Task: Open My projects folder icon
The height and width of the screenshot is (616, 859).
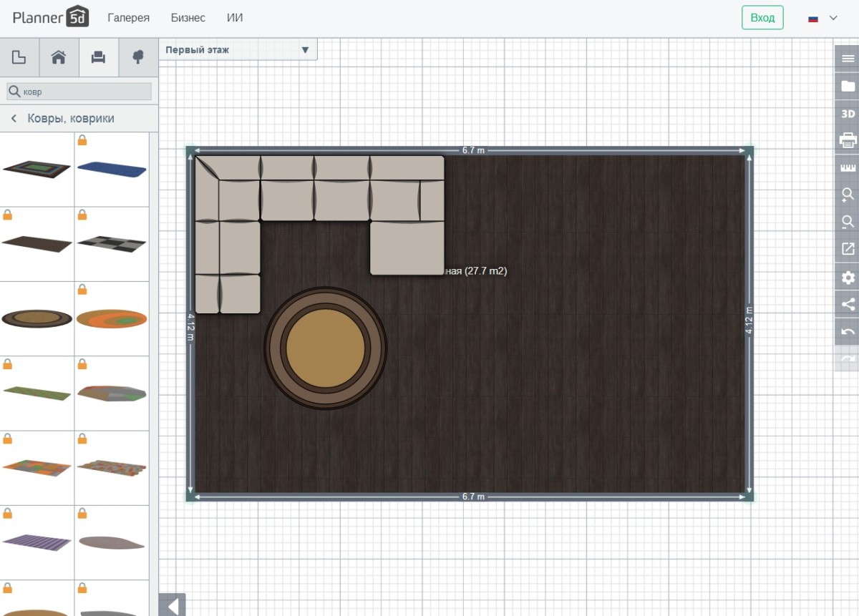Action: pos(848,86)
